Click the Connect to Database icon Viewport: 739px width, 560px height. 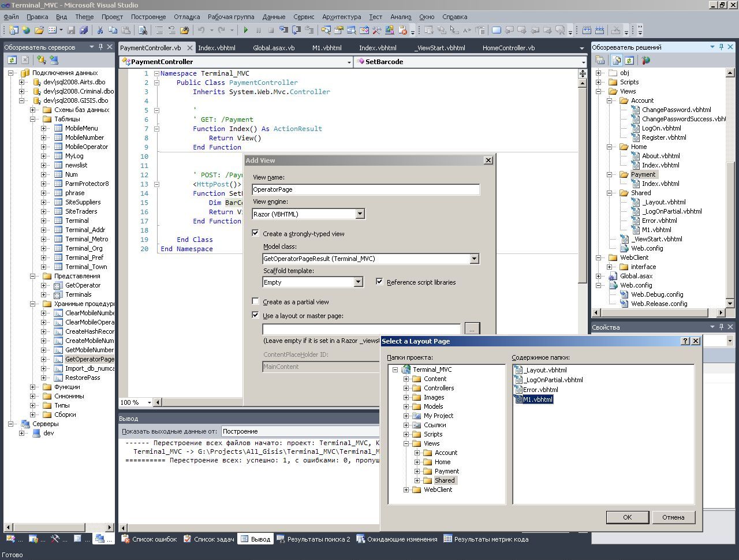(41, 59)
